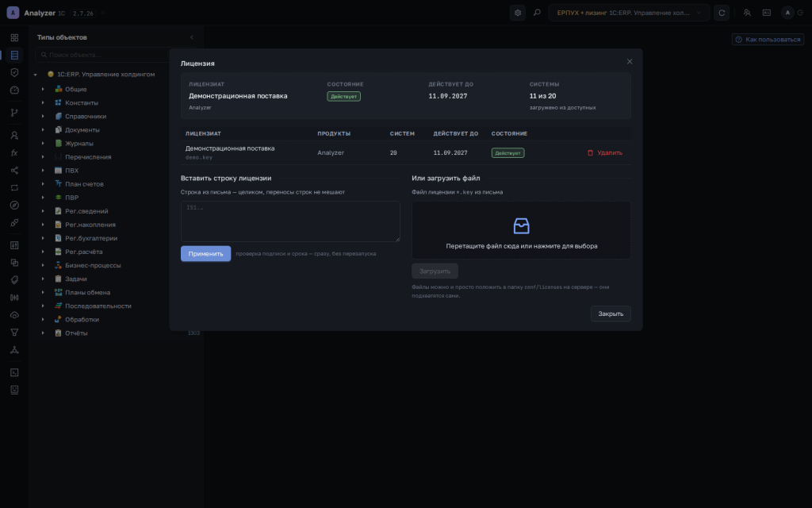Open the funnel filter icon in the sidebar
This screenshot has height=508, width=812.
(14, 333)
